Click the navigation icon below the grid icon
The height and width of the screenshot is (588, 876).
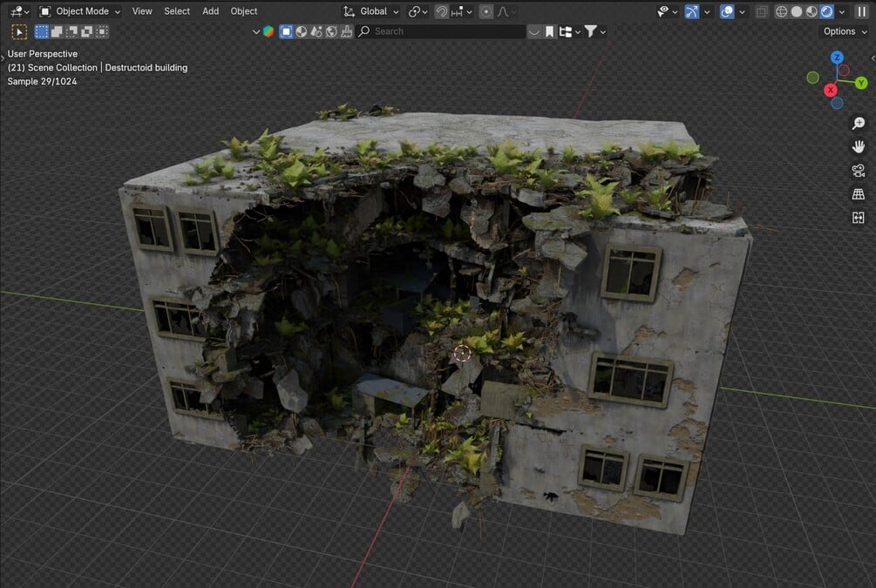pos(858,217)
